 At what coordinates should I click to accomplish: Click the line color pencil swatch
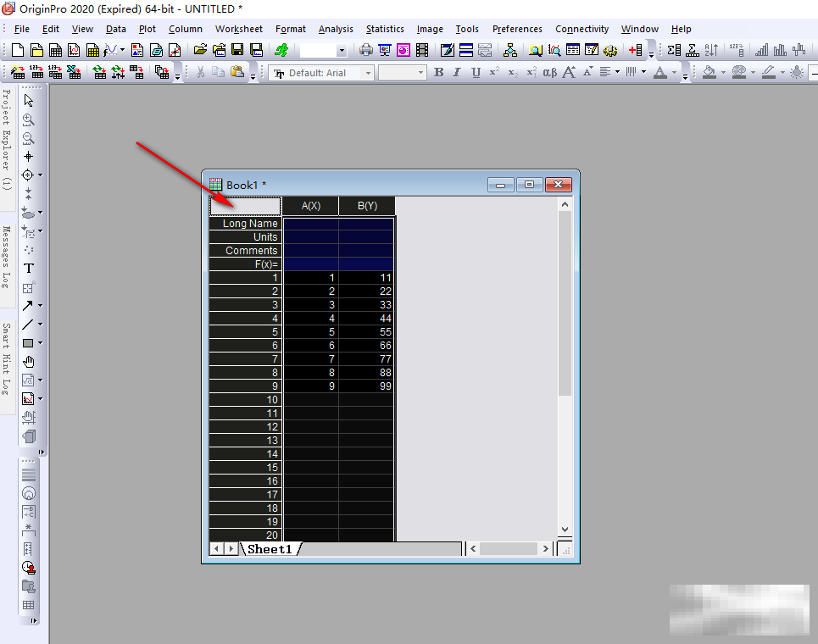pyautogui.click(x=769, y=73)
